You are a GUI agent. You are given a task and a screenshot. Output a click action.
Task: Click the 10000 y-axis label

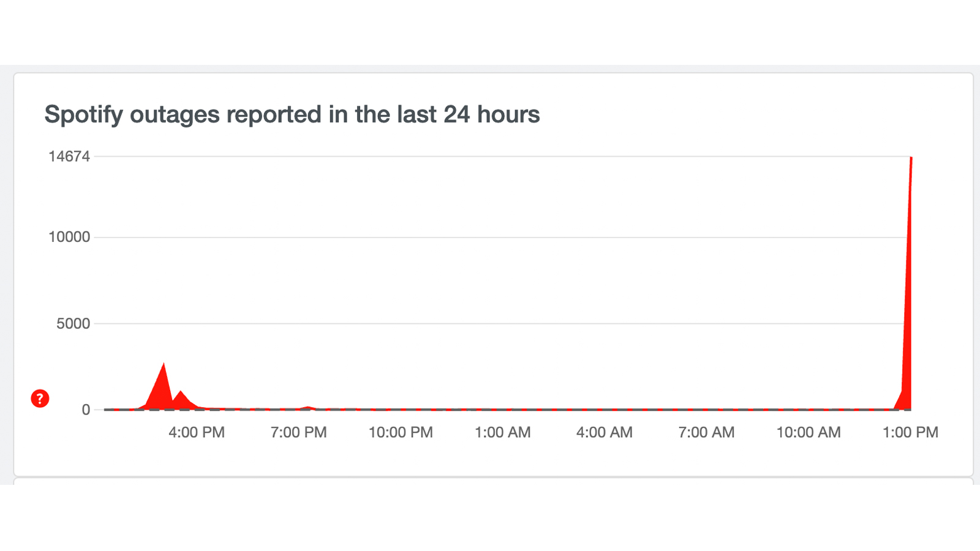point(69,237)
